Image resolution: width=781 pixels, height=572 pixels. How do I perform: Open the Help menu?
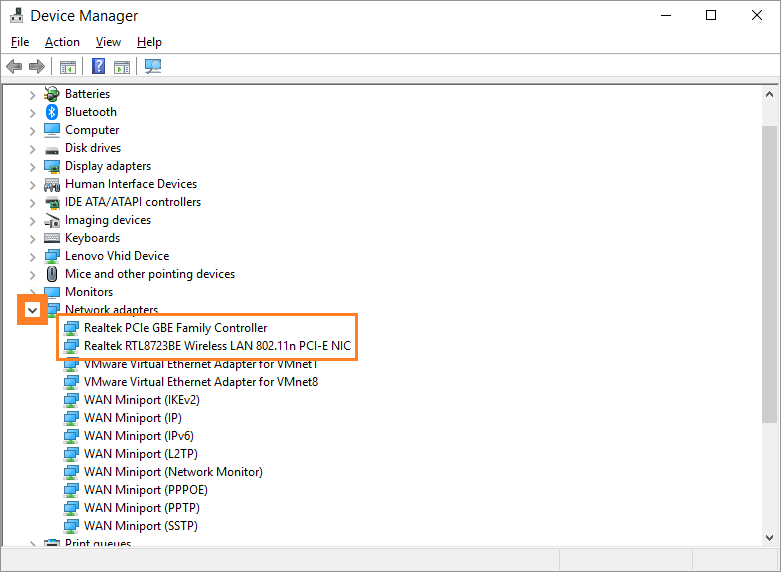[149, 42]
